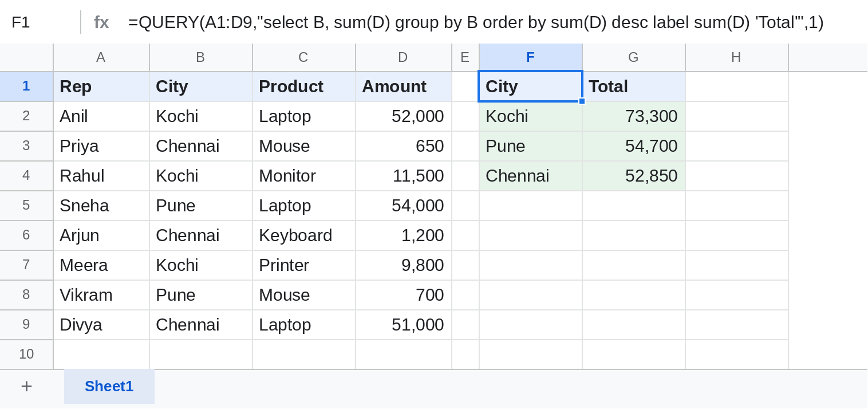868x409 pixels.
Task: Click the cell containing "Arjun"
Action: pyautogui.click(x=101, y=235)
